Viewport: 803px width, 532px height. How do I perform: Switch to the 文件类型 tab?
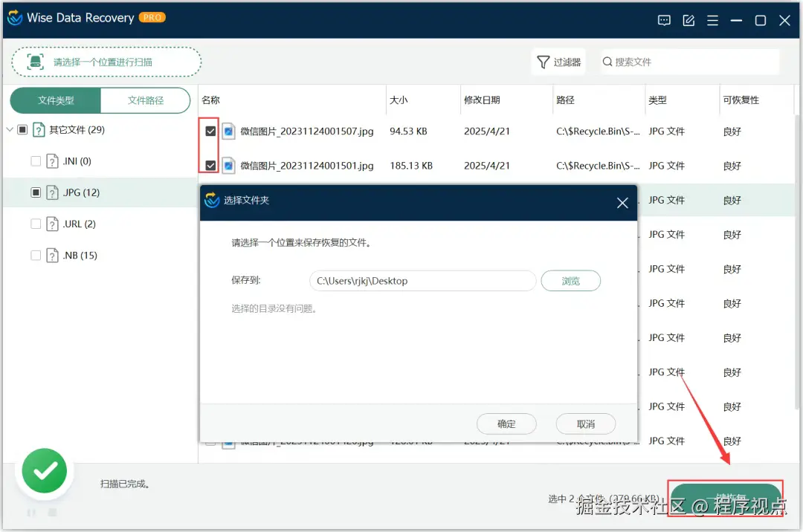pos(56,100)
